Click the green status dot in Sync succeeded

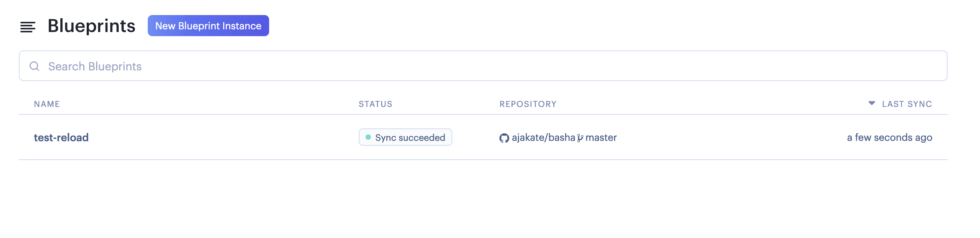368,137
